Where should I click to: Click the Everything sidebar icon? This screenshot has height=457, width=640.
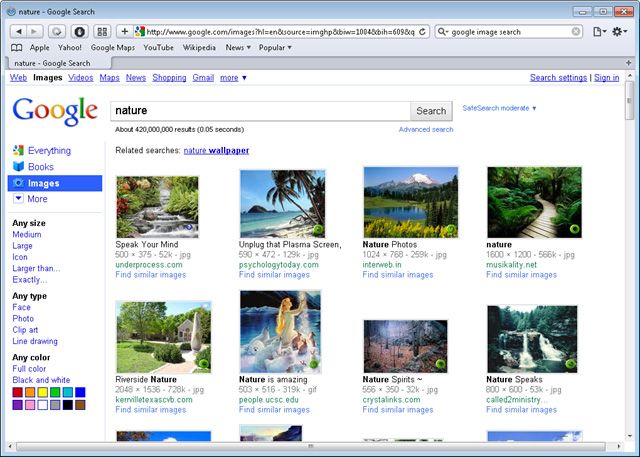[18, 151]
